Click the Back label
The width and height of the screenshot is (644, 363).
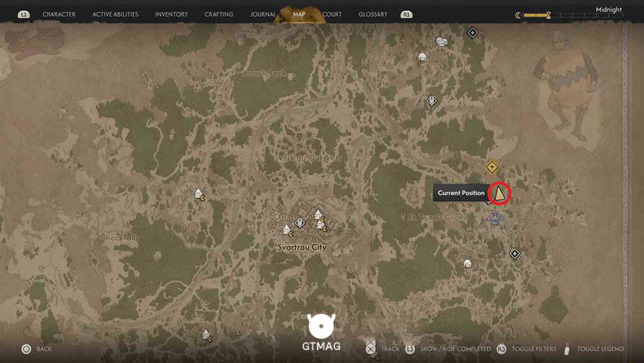44,349
